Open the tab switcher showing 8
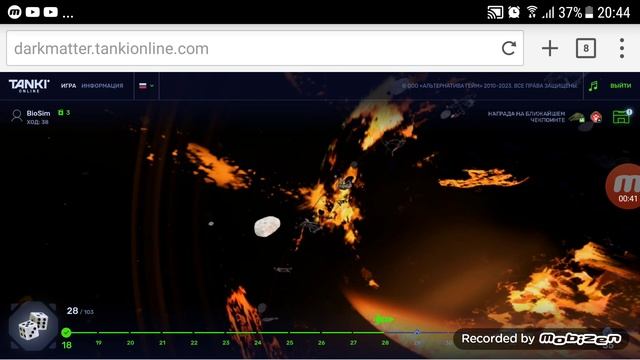Screen dimensions: 640x360 click(586, 48)
